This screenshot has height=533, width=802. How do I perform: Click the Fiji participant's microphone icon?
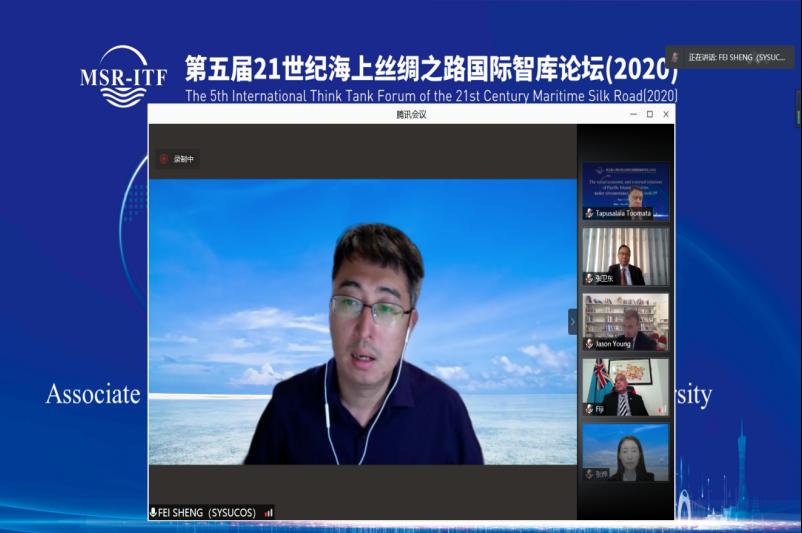(x=589, y=409)
